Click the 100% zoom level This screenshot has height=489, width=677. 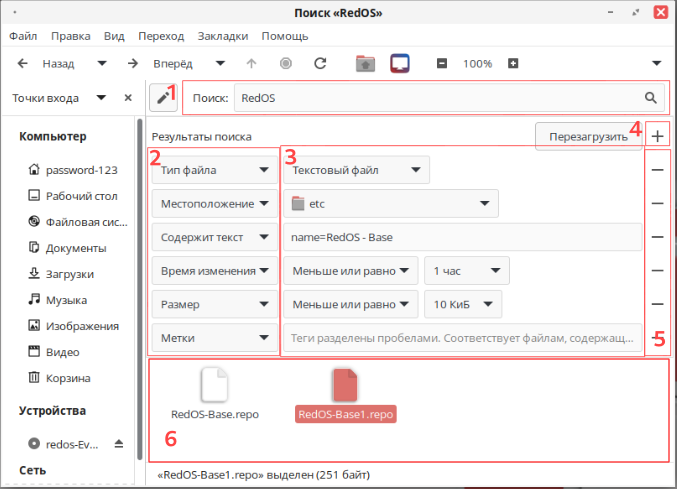point(478,64)
